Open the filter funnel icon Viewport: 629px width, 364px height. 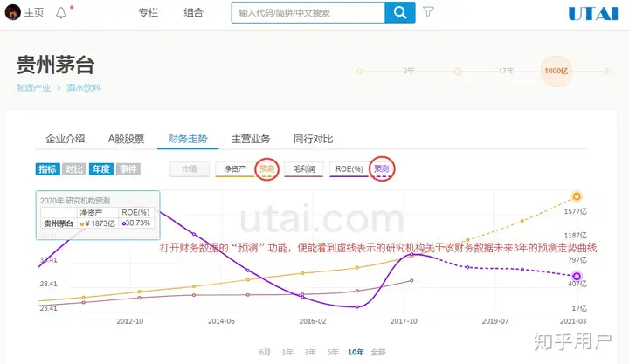tap(428, 12)
